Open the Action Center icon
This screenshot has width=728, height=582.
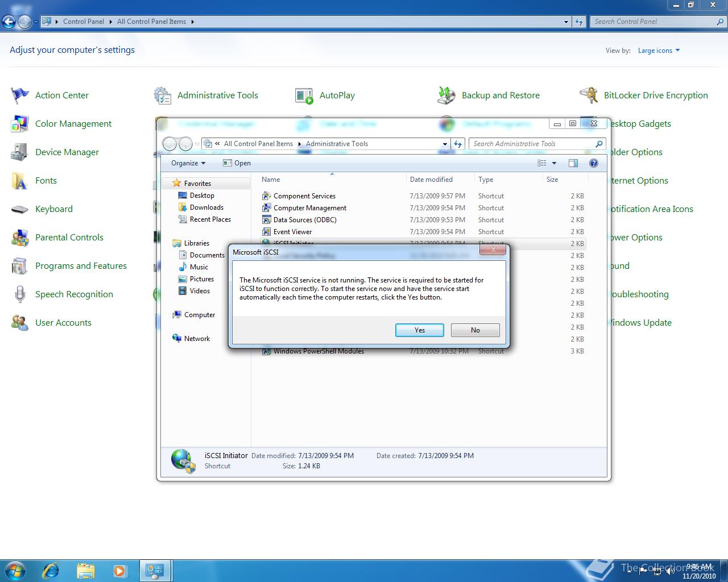(x=20, y=95)
